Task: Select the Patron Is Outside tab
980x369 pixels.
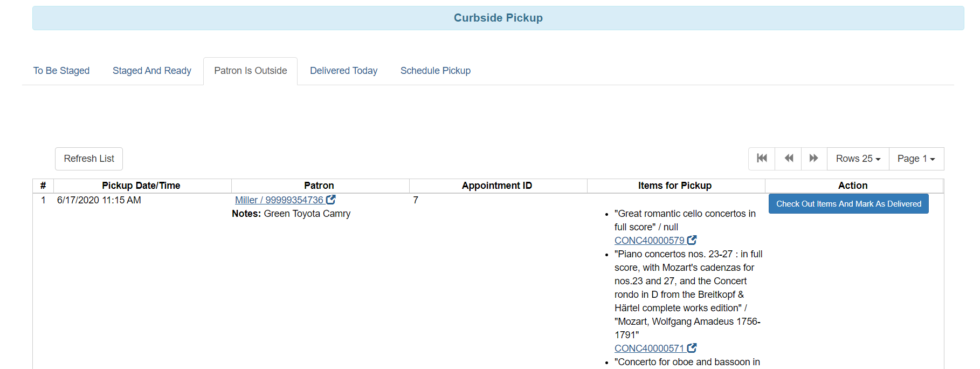Action: (251, 71)
